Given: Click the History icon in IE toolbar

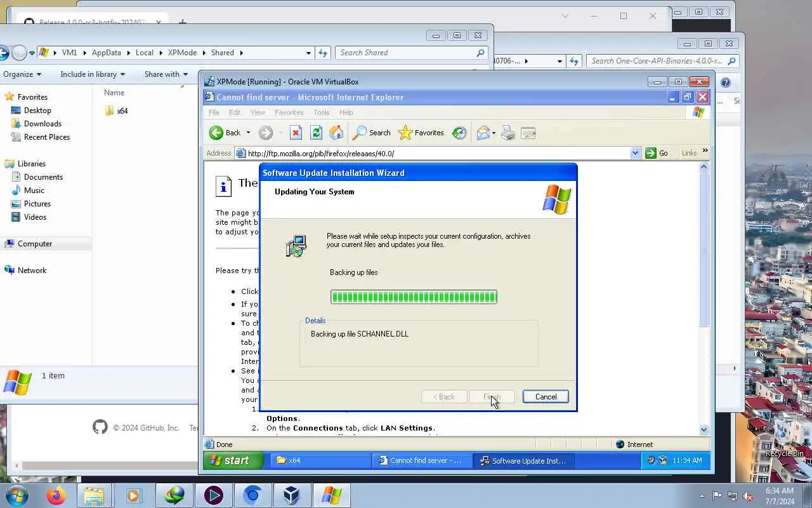Looking at the screenshot, I should coord(459,133).
